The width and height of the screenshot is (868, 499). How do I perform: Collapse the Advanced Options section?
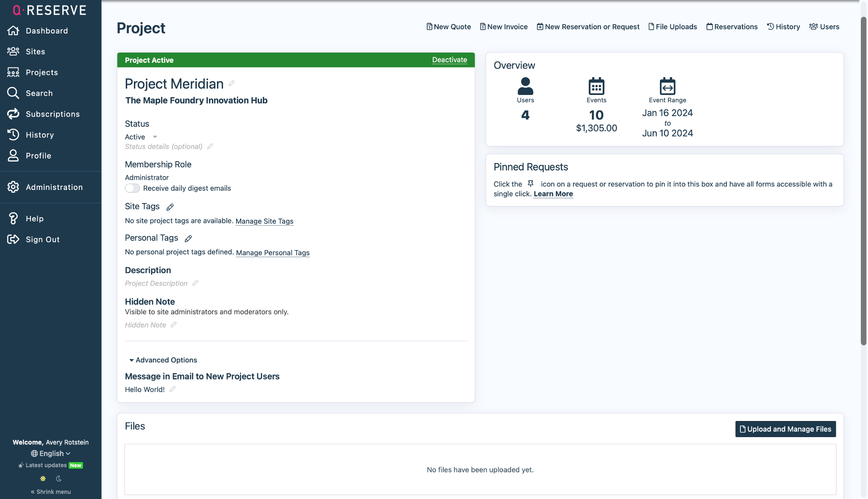[163, 360]
